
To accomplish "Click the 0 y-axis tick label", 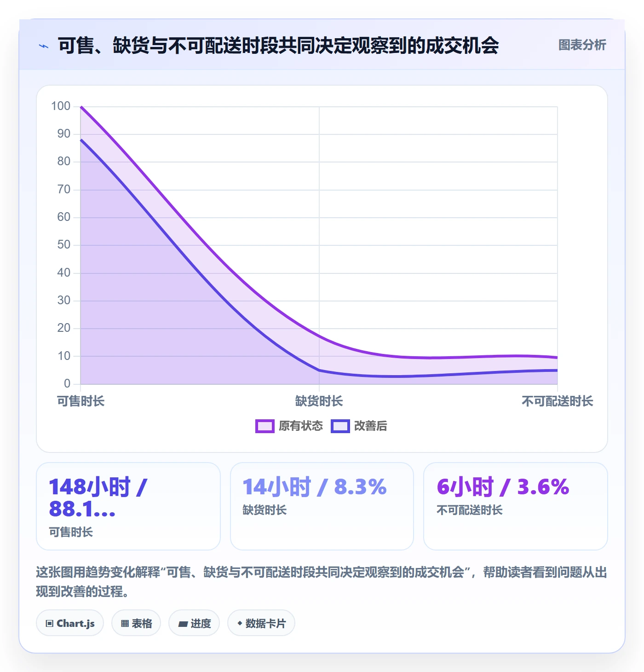I will pyautogui.click(x=67, y=383).
